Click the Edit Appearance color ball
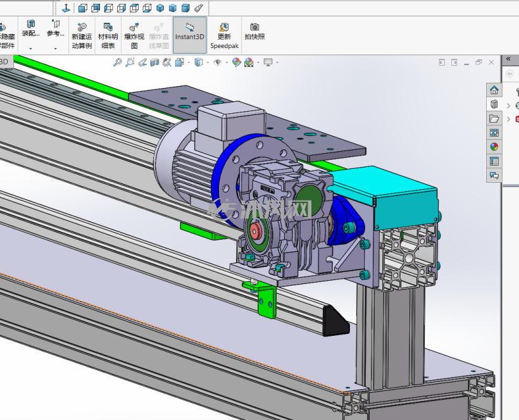Image resolution: width=519 pixels, height=420 pixels. (x=236, y=62)
